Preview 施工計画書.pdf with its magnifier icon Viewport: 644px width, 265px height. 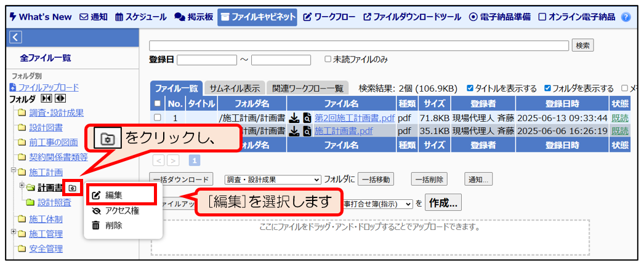[307, 131]
